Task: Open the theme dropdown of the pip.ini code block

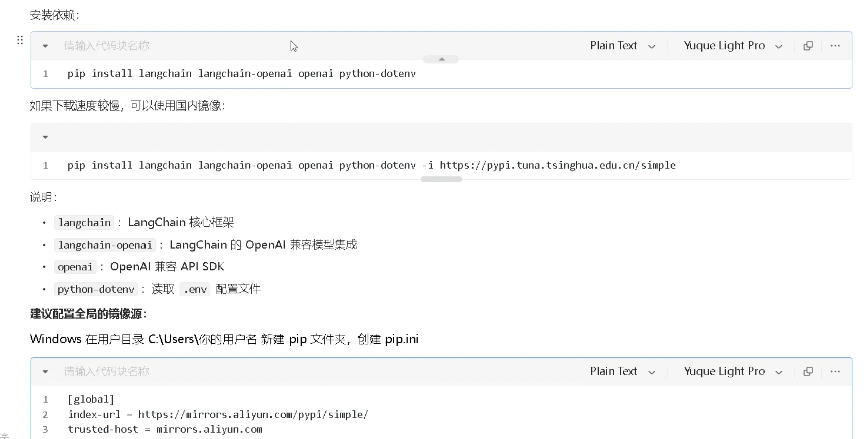Action: 733,371
